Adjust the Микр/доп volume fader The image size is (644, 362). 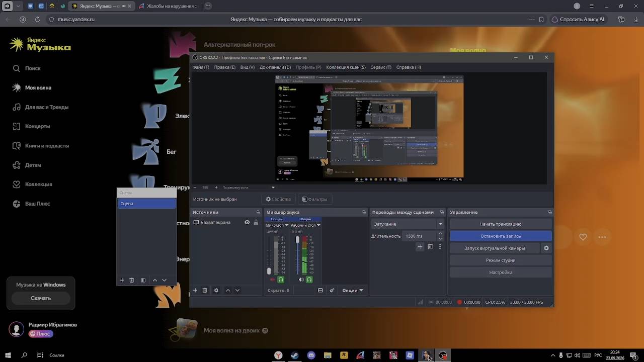(x=269, y=271)
